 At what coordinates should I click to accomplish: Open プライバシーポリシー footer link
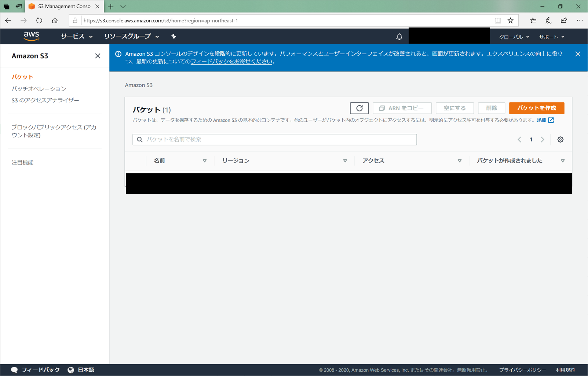(x=522, y=370)
